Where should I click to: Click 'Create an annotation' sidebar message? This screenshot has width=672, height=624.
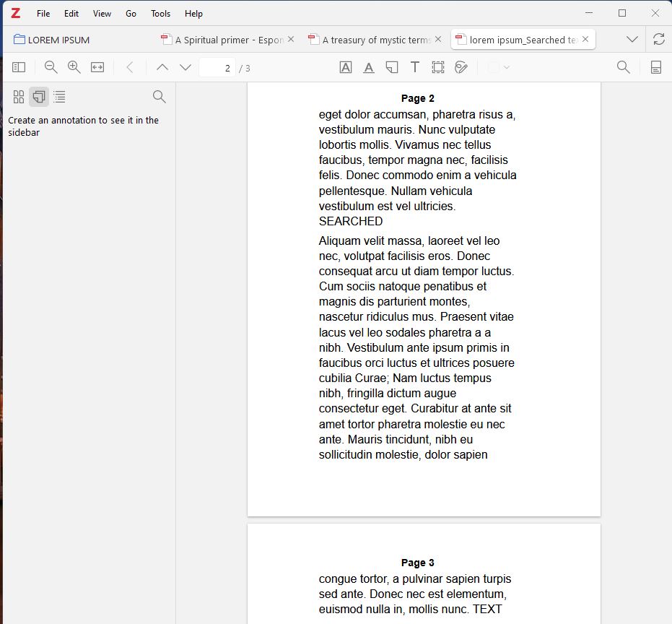click(83, 126)
